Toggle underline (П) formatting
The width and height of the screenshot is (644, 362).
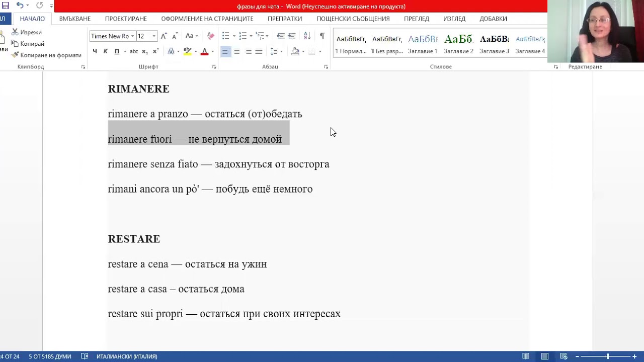(x=117, y=51)
